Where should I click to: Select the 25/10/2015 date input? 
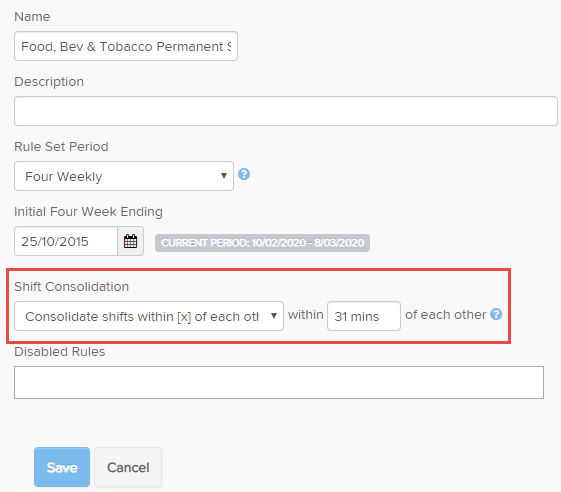click(x=66, y=241)
